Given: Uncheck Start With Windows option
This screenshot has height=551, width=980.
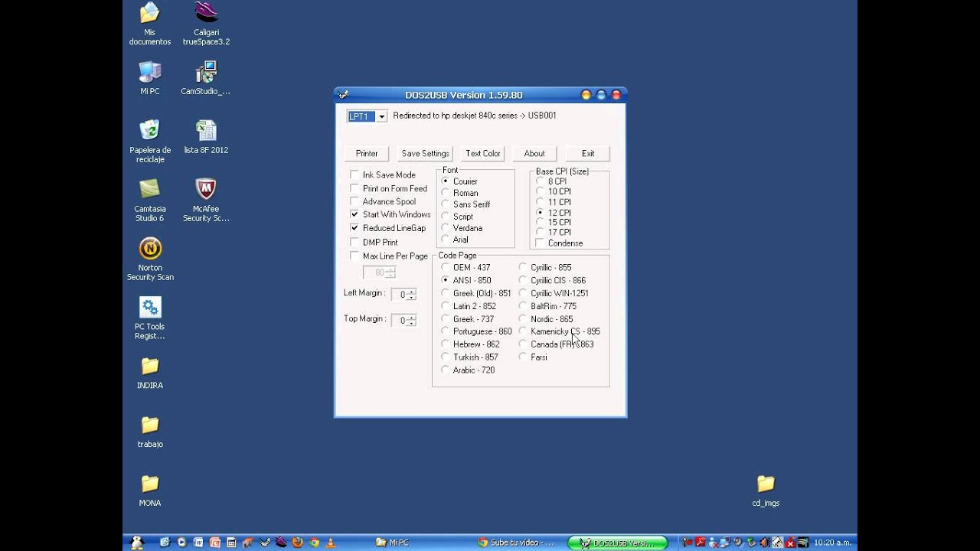Looking at the screenshot, I should pos(354,214).
